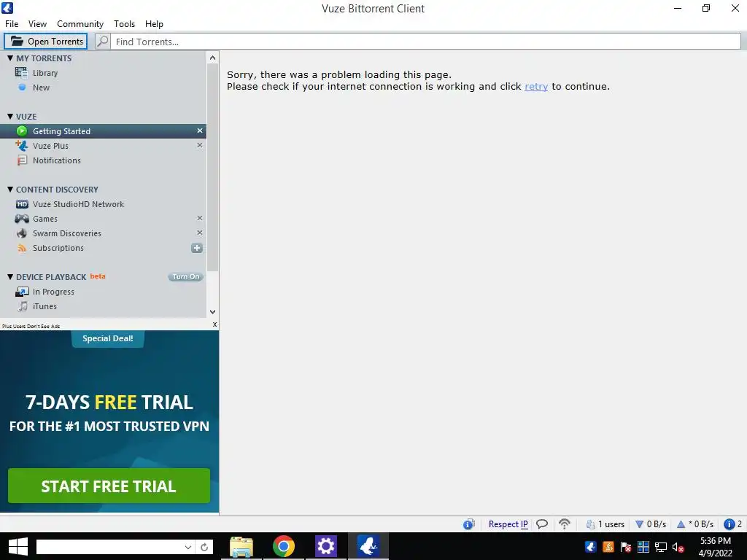Close the advertisement panel
This screenshot has width=747, height=560.
click(215, 324)
